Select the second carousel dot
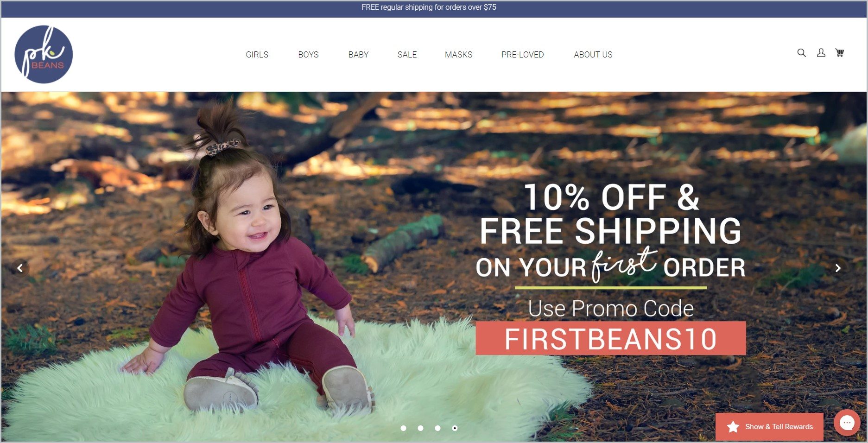This screenshot has height=443, width=868. 420,428
